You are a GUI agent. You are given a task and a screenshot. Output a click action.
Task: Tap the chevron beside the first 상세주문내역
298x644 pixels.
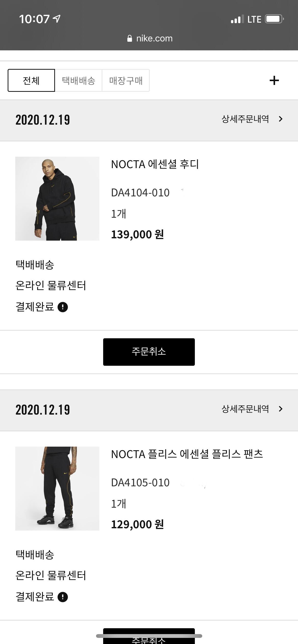tap(281, 119)
